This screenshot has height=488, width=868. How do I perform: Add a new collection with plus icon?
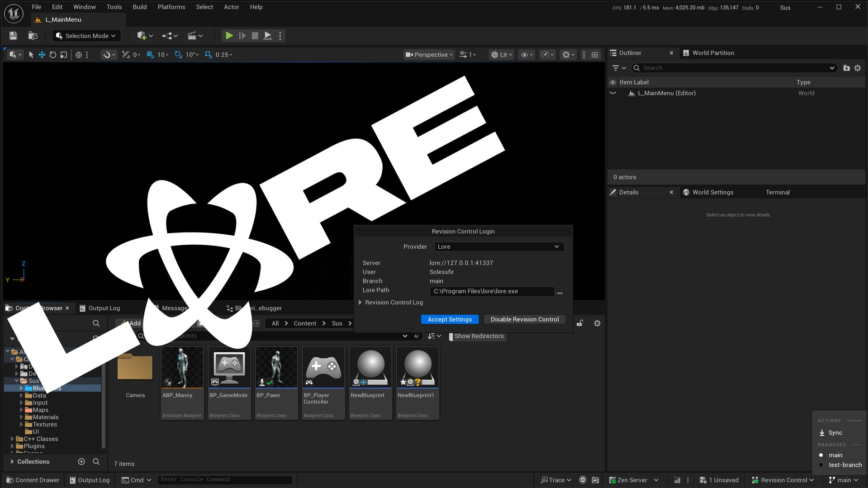(81, 462)
